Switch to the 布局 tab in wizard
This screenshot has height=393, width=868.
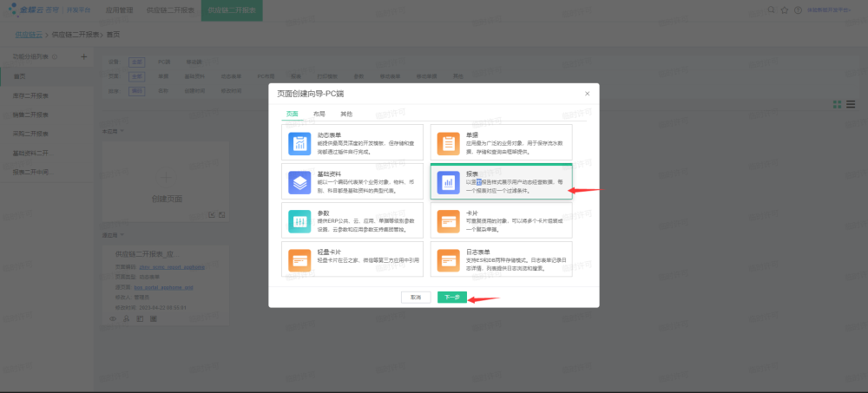[x=319, y=114]
